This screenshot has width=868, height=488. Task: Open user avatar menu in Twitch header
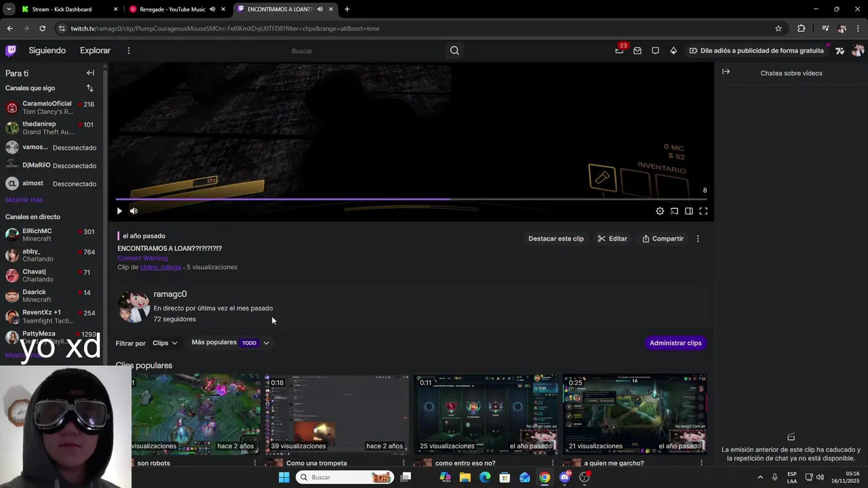[858, 51]
